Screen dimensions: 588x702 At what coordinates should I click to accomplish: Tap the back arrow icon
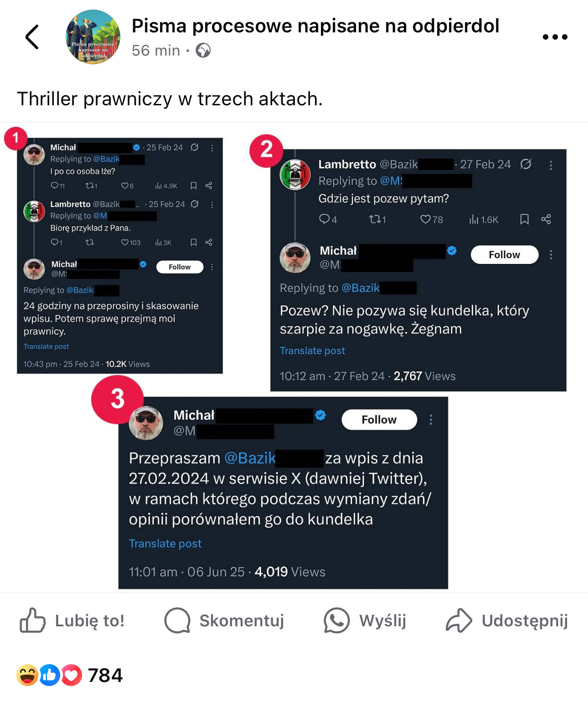point(32,37)
